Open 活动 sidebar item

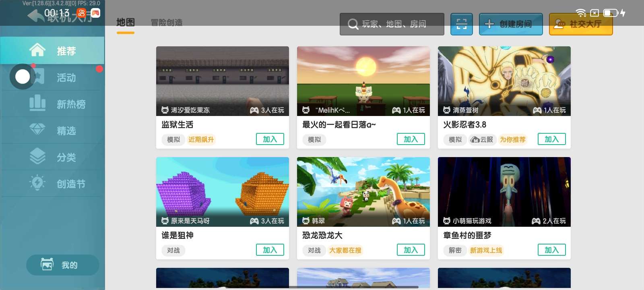tap(52, 77)
